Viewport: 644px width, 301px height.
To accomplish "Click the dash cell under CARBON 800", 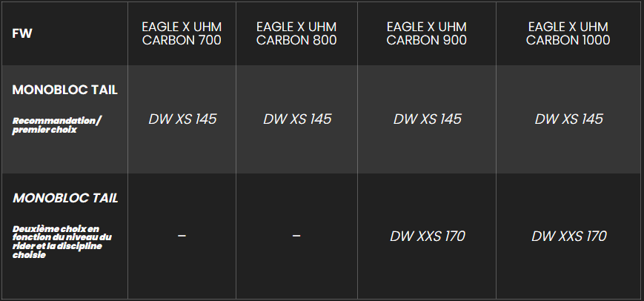I will (296, 236).
